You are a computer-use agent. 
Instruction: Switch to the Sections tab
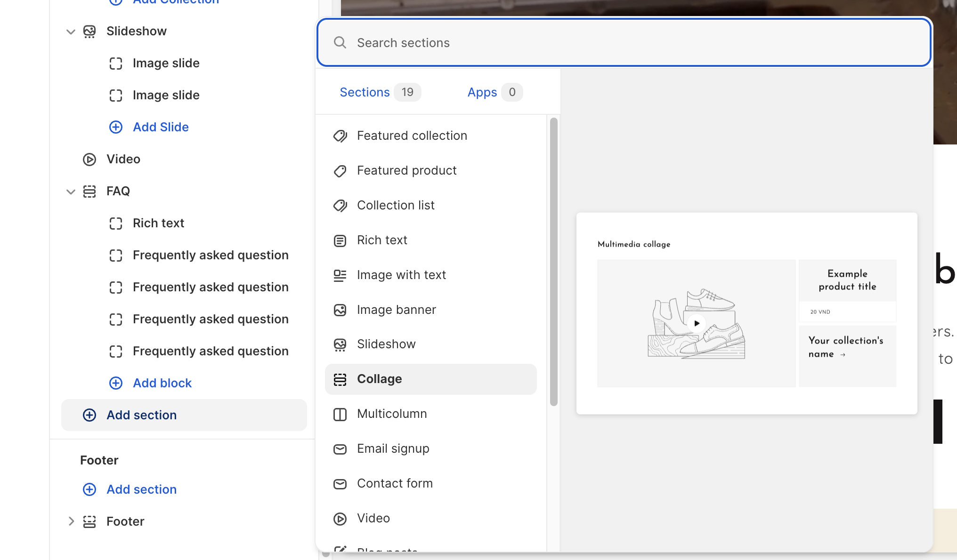click(365, 92)
